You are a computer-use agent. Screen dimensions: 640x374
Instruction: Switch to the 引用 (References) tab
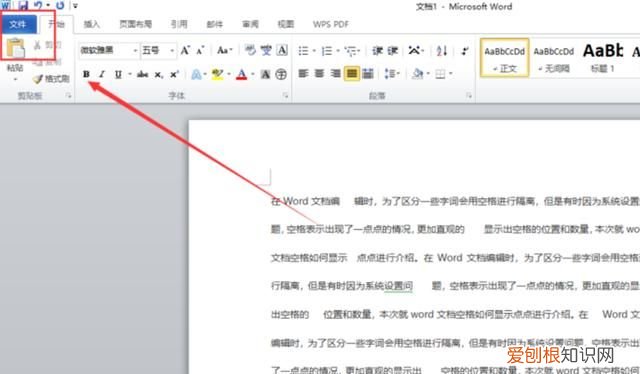pyautogui.click(x=179, y=24)
